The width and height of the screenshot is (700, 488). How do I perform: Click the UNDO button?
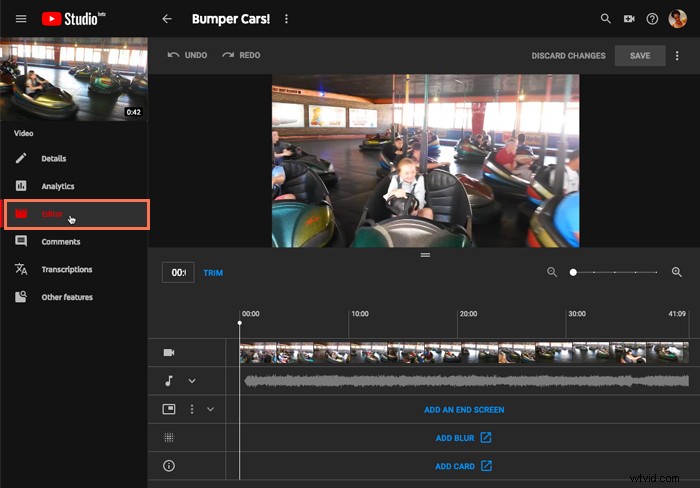pyautogui.click(x=187, y=55)
